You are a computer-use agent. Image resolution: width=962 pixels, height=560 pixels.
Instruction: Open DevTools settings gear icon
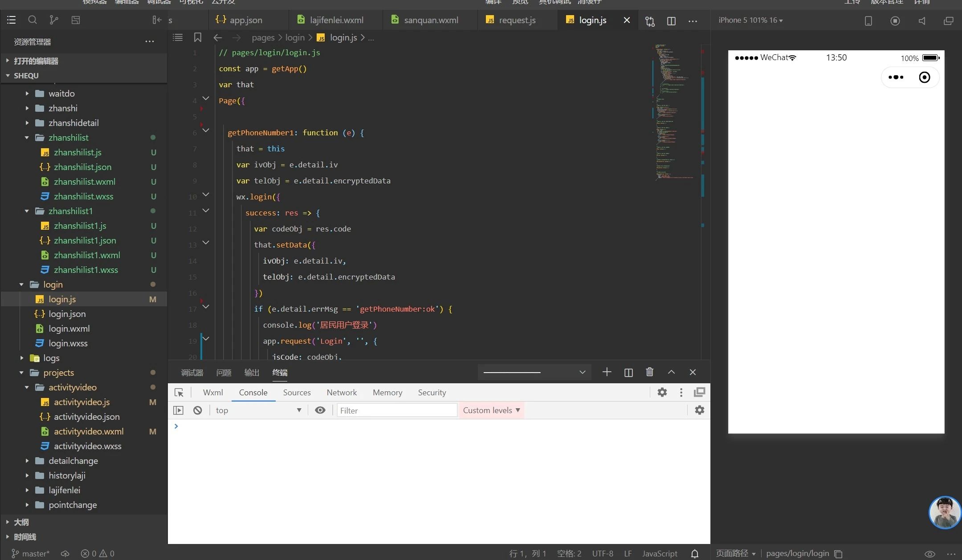click(662, 392)
